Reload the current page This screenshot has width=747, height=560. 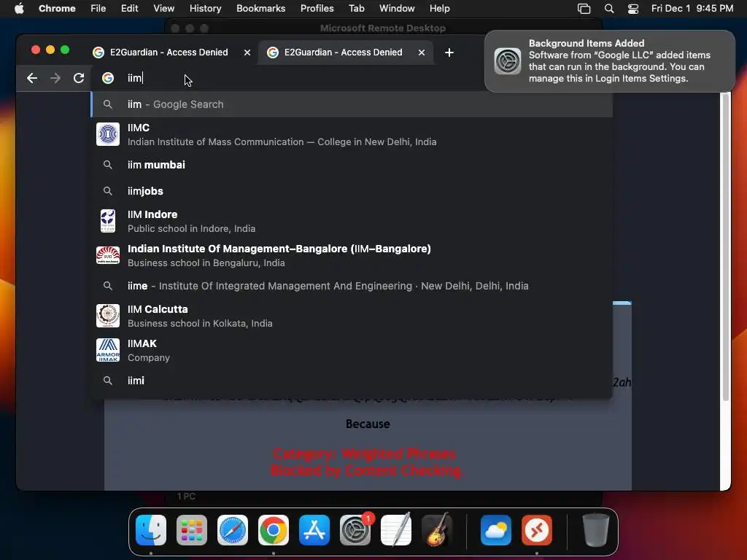tap(79, 78)
